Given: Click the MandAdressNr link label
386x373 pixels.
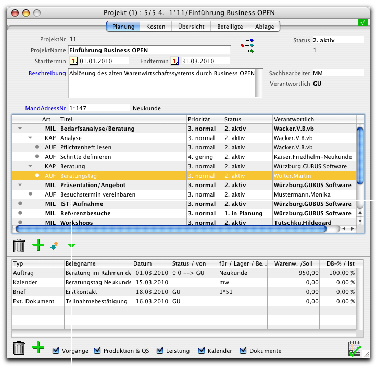Looking at the screenshot, I should (x=46, y=108).
